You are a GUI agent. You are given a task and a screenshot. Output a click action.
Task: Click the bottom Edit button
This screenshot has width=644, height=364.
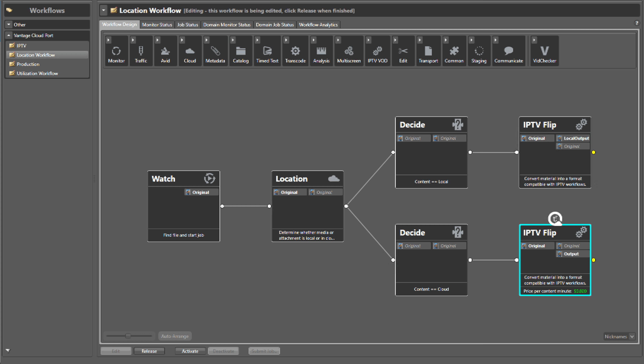[116, 351]
